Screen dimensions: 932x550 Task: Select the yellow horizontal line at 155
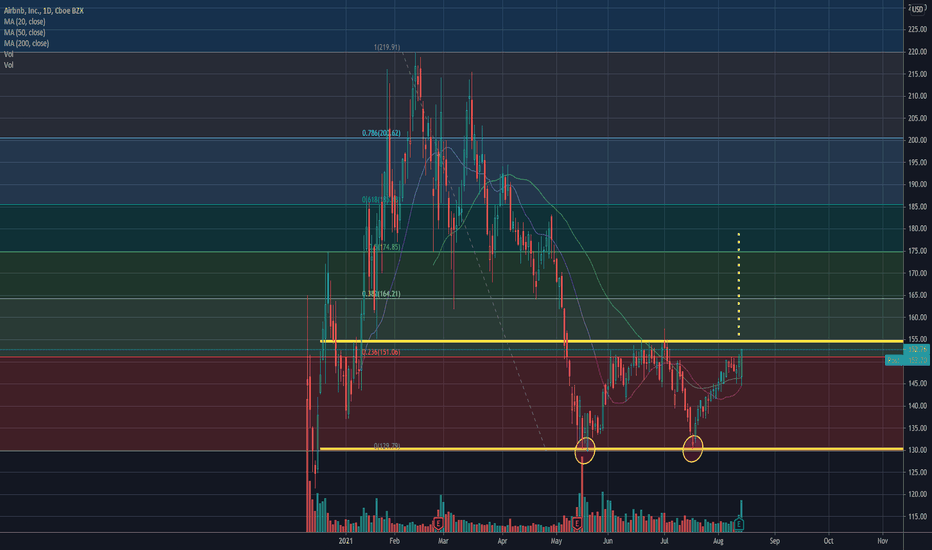point(611,341)
